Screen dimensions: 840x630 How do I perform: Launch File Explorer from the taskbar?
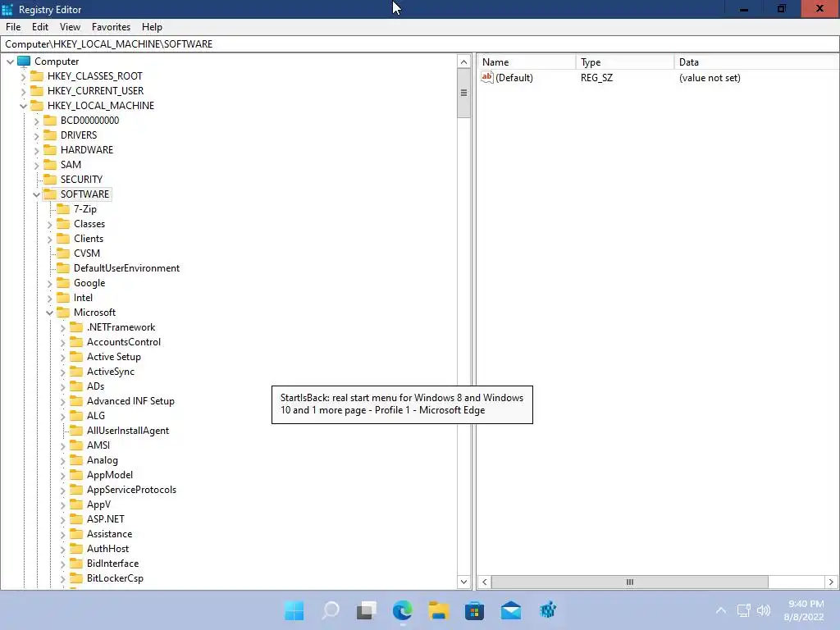click(438, 610)
